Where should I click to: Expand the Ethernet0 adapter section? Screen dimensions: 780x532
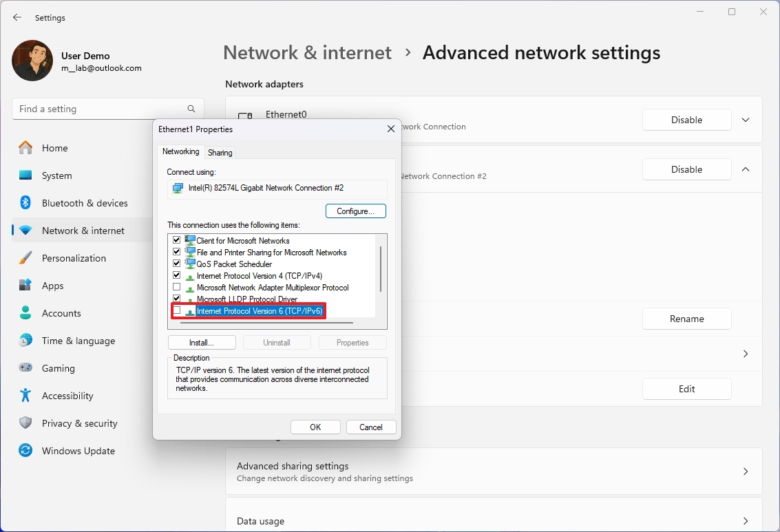pyautogui.click(x=746, y=119)
